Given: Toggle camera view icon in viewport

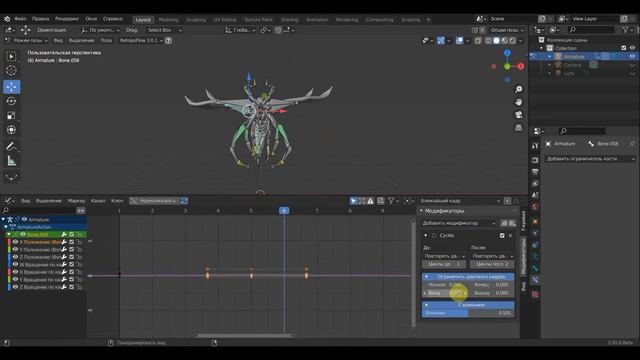Looking at the screenshot, I should tap(518, 115).
